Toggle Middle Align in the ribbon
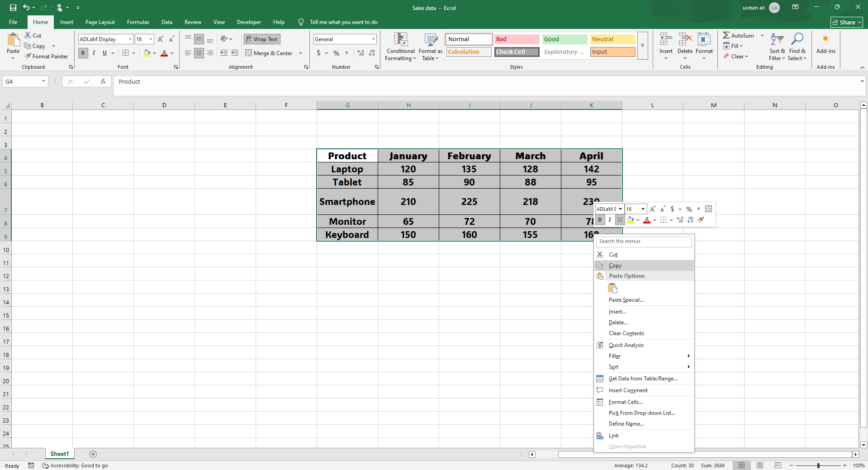This screenshot has height=470, width=868. click(x=199, y=39)
